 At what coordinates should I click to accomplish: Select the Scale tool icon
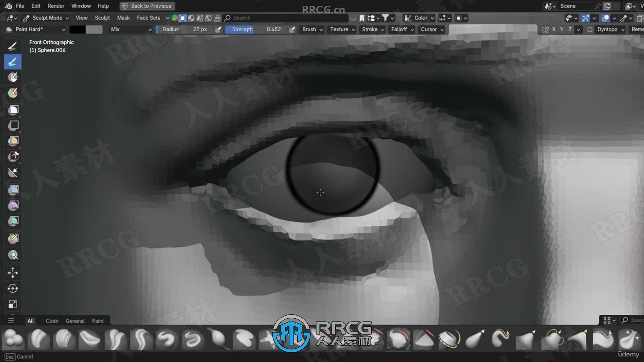pyautogui.click(x=13, y=304)
